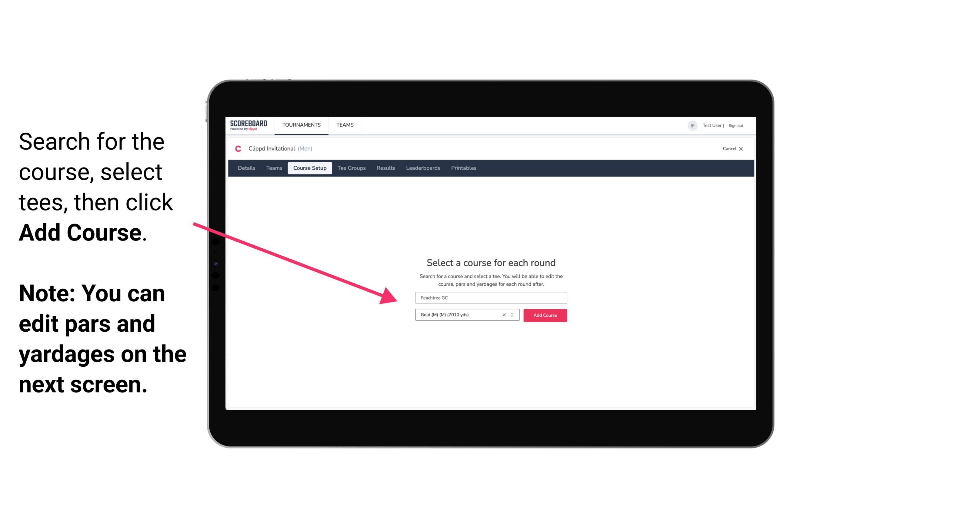980x527 pixels.
Task: Click the Printables tab
Action: [464, 168]
